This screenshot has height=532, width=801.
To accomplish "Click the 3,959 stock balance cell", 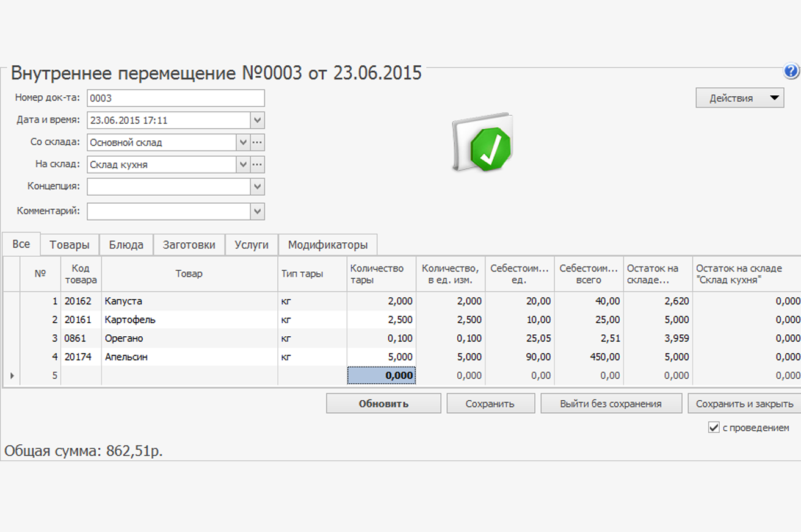I will tap(658, 338).
